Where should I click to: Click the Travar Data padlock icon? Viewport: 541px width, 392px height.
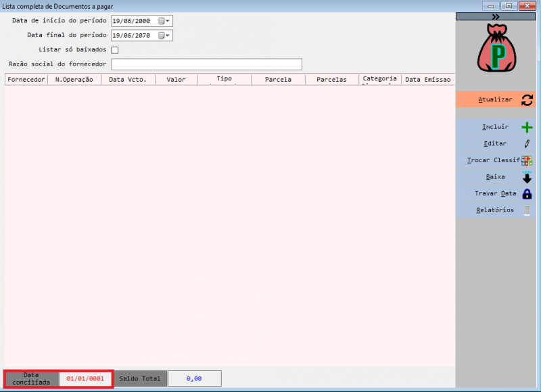click(527, 194)
